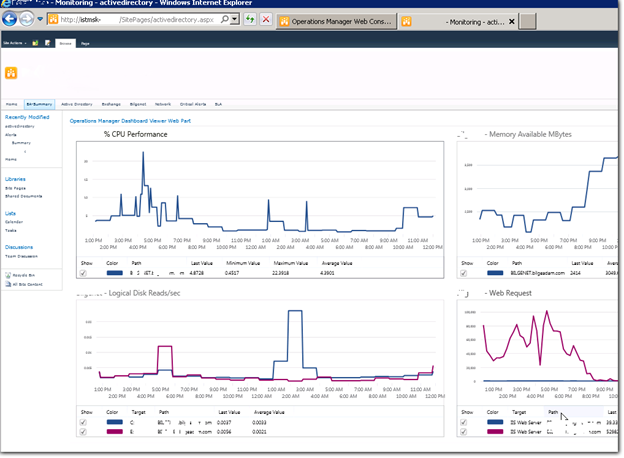This screenshot has width=624, height=458.
Task: Click Minimum Value column header in CPU legend
Action: 243,263
